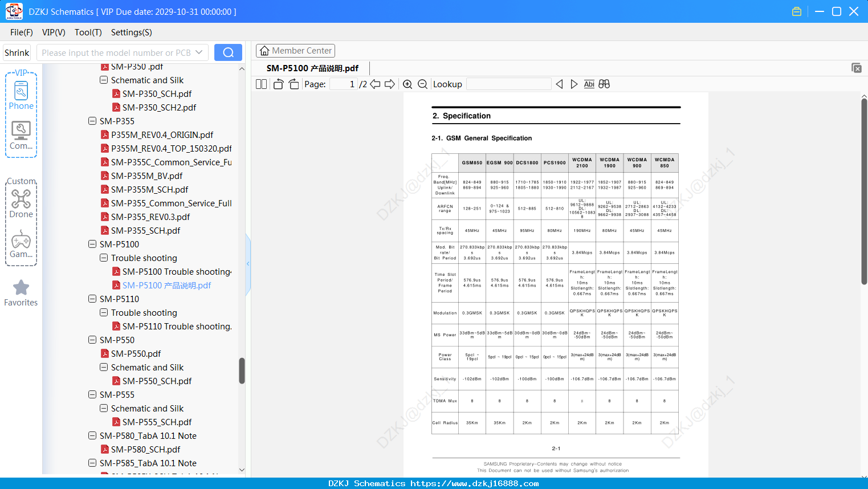868x489 pixels.
Task: Rotate the page counterclockwise
Action: 279,84
